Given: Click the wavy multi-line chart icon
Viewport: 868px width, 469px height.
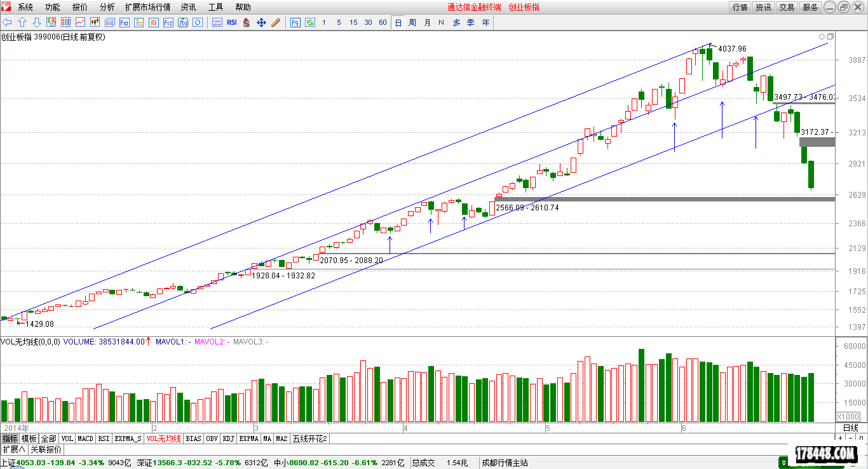Looking at the screenshot, I should click(x=217, y=22).
